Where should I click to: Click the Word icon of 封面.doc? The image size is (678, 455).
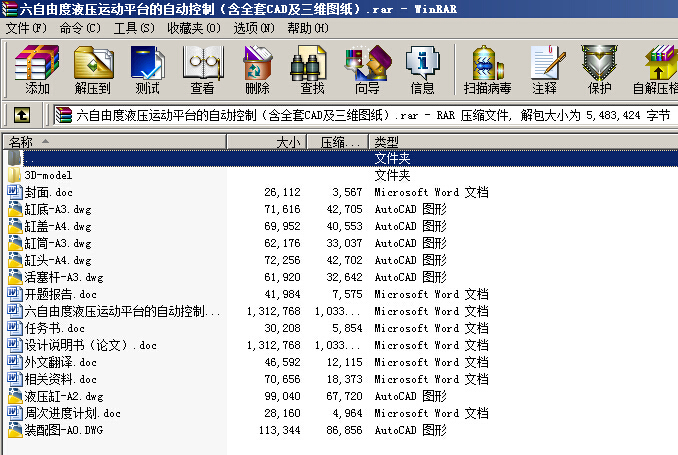[x=15, y=192]
